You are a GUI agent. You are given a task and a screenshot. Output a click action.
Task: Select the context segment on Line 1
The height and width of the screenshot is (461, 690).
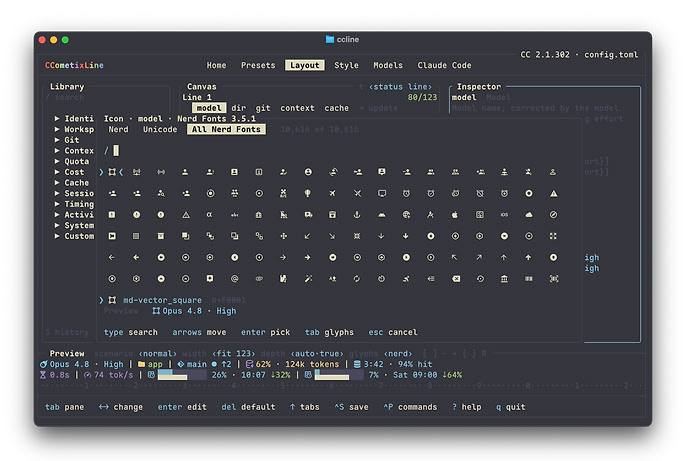(x=297, y=108)
